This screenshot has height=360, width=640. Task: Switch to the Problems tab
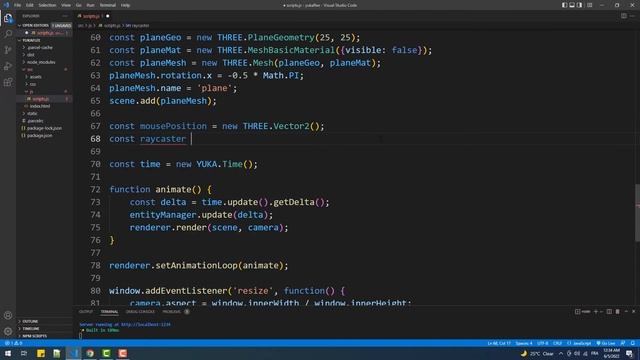(172, 311)
